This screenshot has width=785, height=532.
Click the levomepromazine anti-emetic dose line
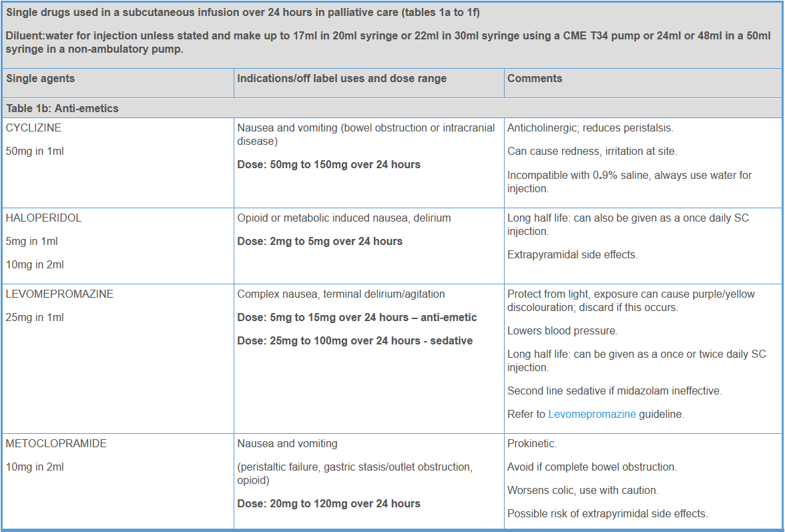coord(357,317)
